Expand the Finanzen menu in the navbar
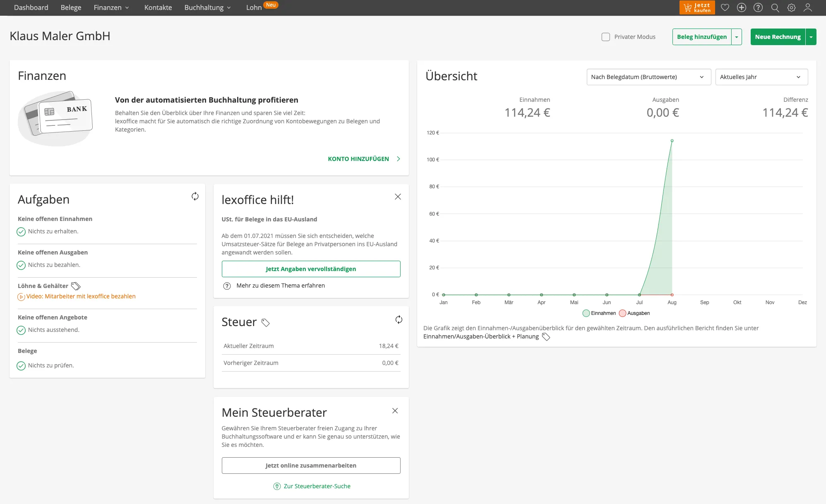This screenshot has height=504, width=826. tap(111, 7)
